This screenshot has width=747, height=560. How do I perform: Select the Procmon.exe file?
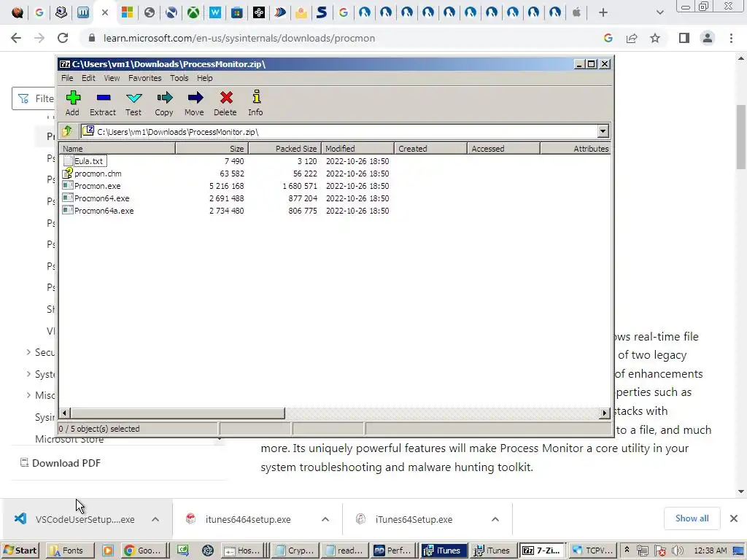(92, 186)
